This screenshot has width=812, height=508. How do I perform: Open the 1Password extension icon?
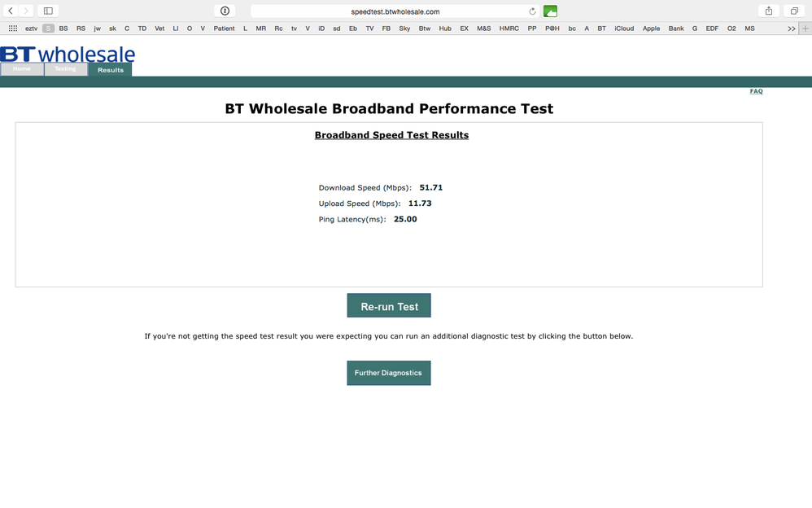pos(225,11)
